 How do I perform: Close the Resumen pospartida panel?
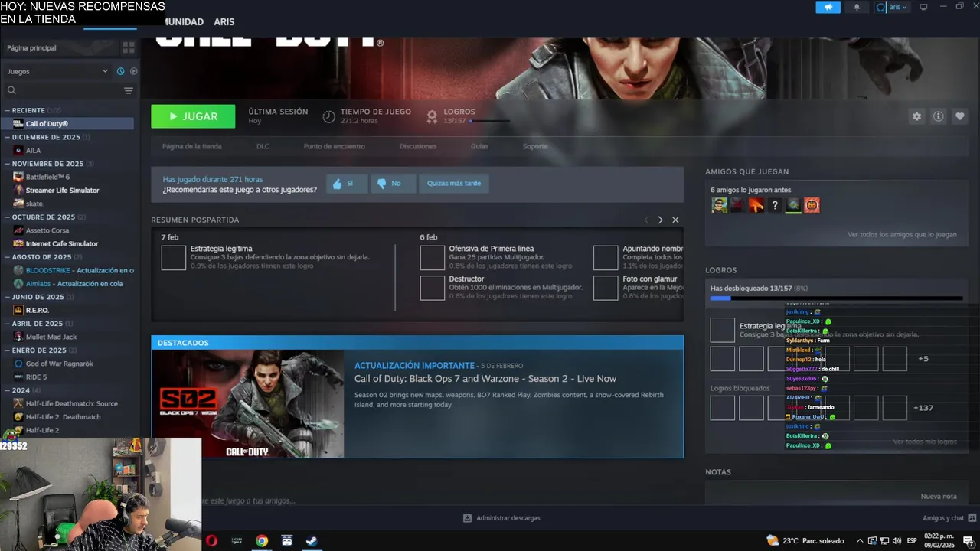[x=675, y=220]
